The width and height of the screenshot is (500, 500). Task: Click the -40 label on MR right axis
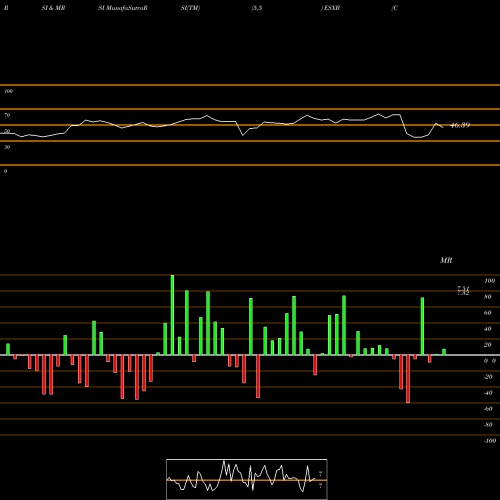point(488,393)
